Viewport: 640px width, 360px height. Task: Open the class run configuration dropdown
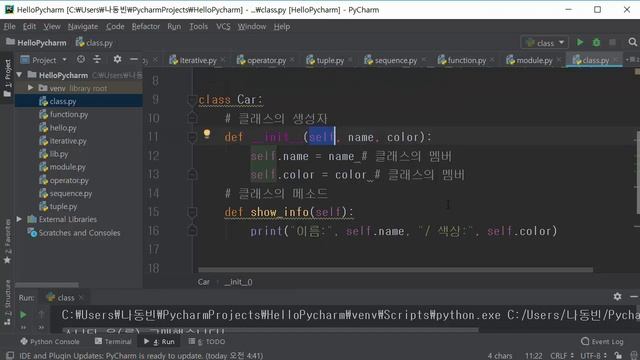click(545, 42)
